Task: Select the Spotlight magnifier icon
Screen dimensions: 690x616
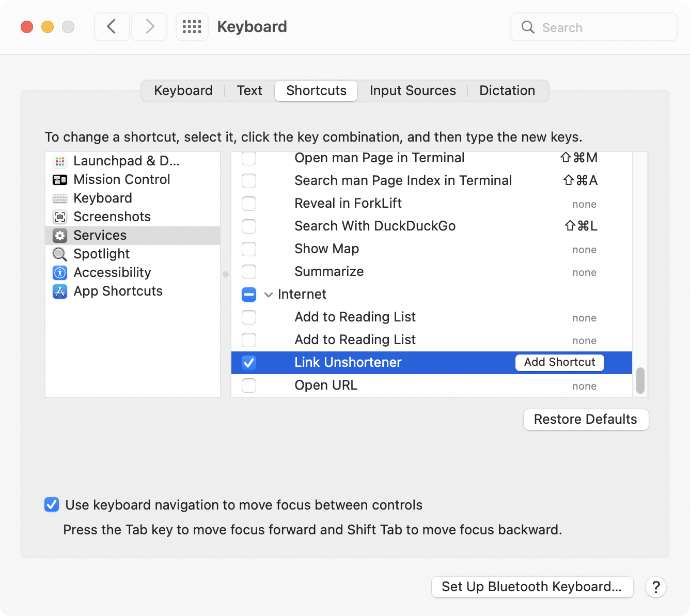Action: 60,254
